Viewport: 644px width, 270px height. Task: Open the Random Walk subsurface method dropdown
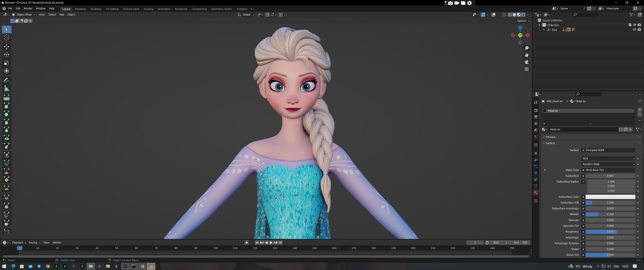(x=608, y=164)
